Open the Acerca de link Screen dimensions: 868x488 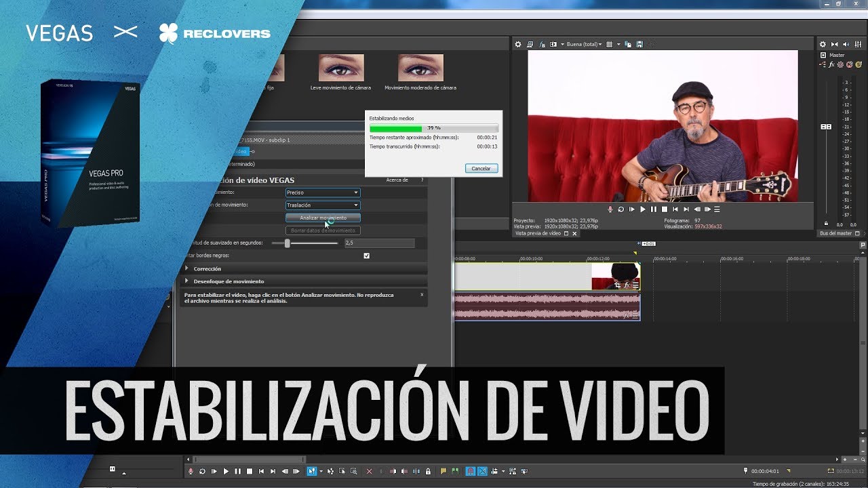tap(397, 180)
